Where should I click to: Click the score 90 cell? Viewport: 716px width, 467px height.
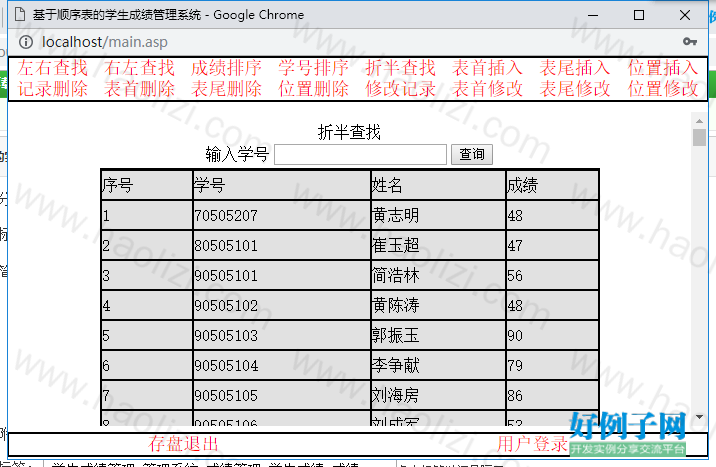pyautogui.click(x=552, y=336)
